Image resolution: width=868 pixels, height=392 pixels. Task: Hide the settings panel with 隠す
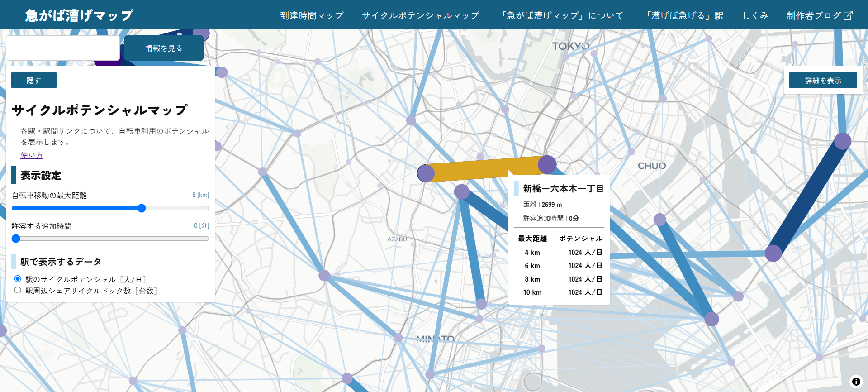(34, 80)
